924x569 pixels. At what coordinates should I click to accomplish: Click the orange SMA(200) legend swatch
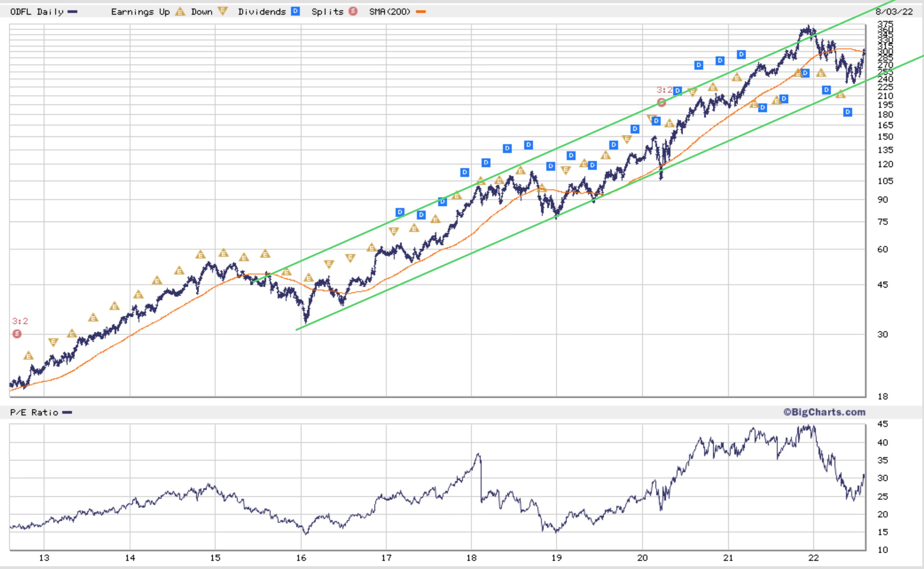pyautogui.click(x=421, y=12)
